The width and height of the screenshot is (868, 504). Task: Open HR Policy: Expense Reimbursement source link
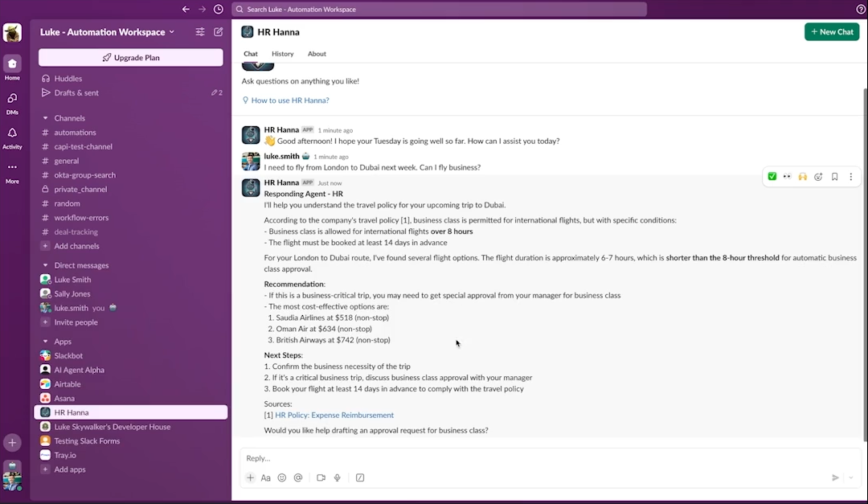pyautogui.click(x=334, y=415)
